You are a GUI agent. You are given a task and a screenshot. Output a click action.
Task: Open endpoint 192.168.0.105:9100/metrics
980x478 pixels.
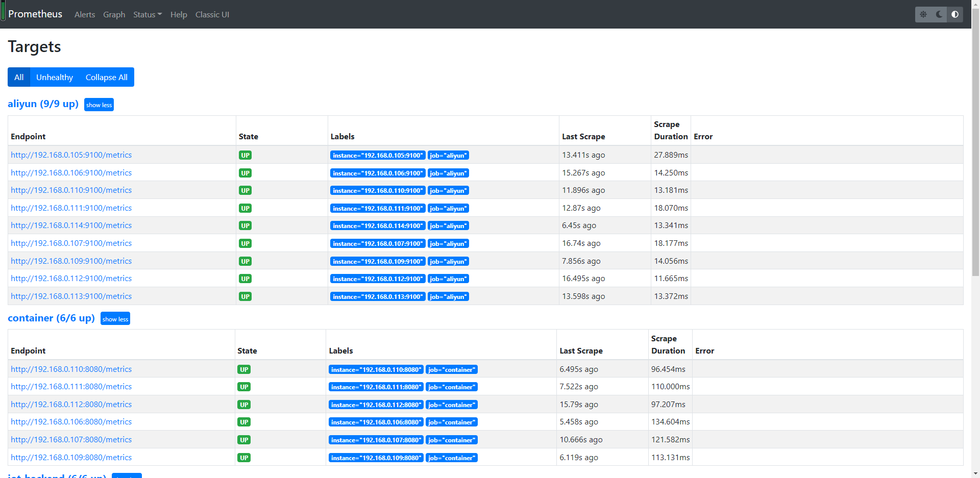click(71, 155)
